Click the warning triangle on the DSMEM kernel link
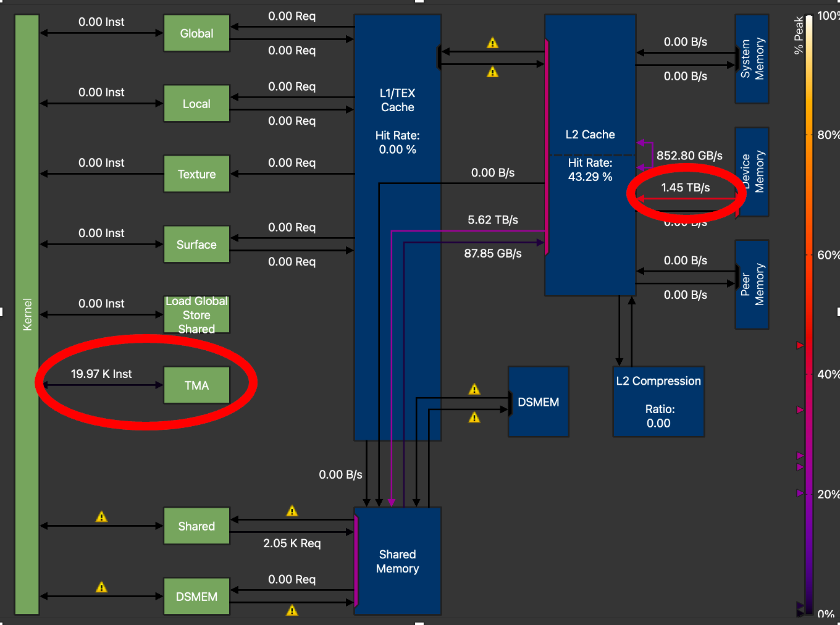Viewport: 840px width, 625px height. pyautogui.click(x=101, y=585)
